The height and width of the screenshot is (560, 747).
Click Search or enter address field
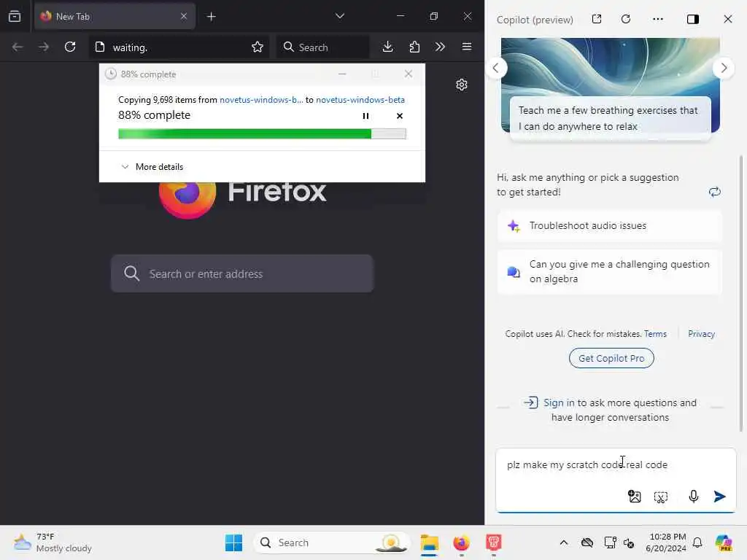[242, 274]
